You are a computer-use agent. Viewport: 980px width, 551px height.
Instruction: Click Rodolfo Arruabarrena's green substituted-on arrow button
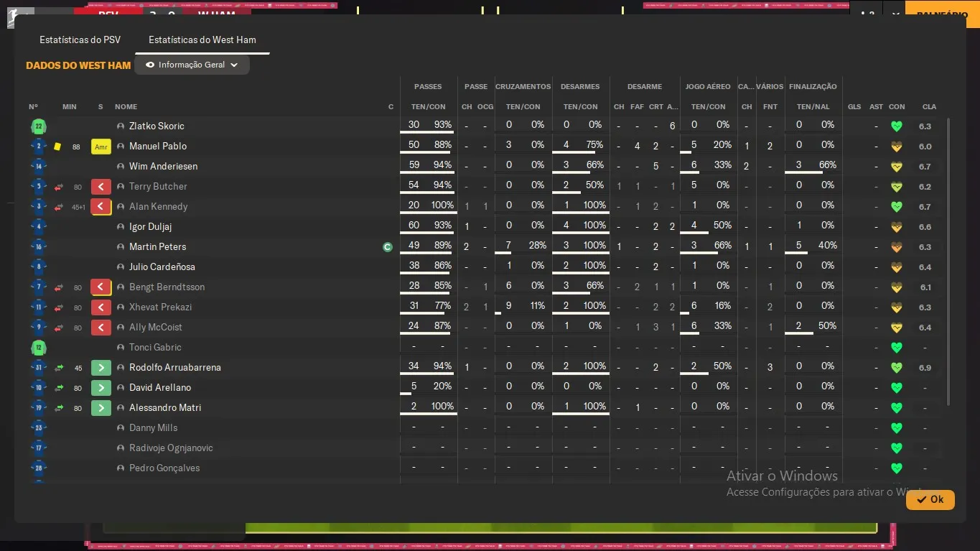tap(101, 368)
